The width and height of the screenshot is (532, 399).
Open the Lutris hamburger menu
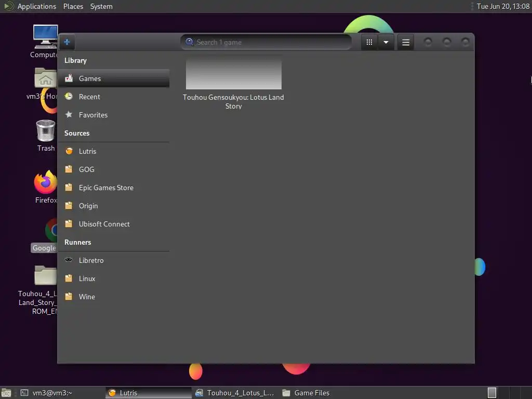point(405,43)
